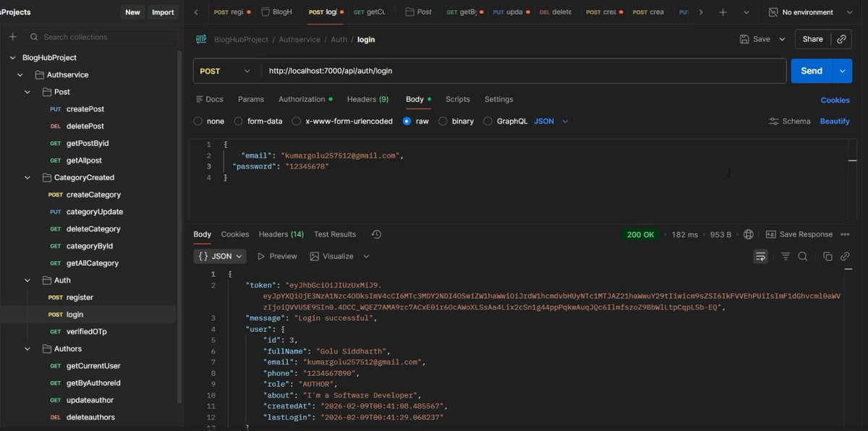
Task: Click the BlogHubProject folder tab icon
Action: pos(266,12)
